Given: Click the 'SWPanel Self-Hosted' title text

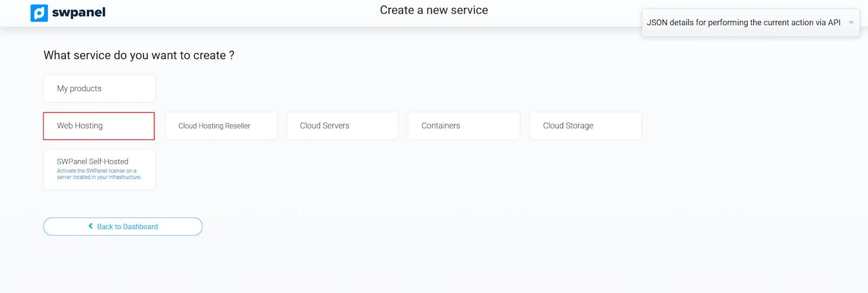Looking at the screenshot, I should click(93, 162).
